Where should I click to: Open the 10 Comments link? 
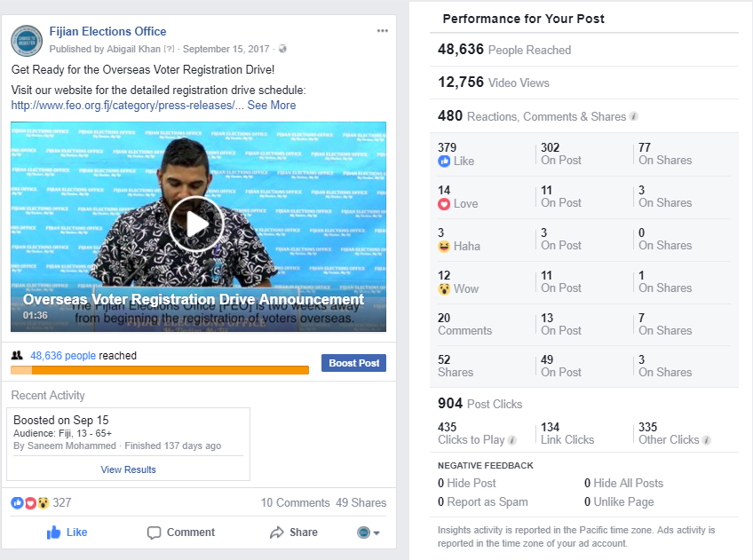(296, 503)
